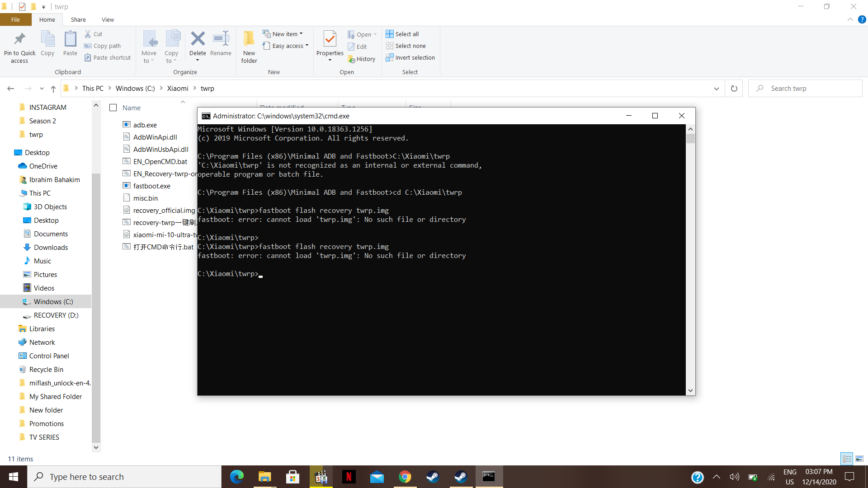This screenshot has height=488, width=868.
Task: Switch to the Share ribbon tab
Action: 78,19
